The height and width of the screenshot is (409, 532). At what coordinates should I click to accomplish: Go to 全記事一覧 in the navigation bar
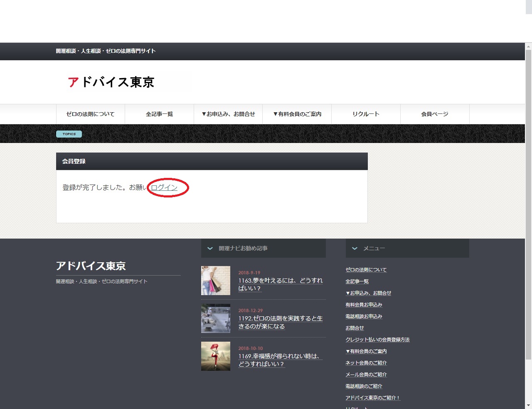159,114
